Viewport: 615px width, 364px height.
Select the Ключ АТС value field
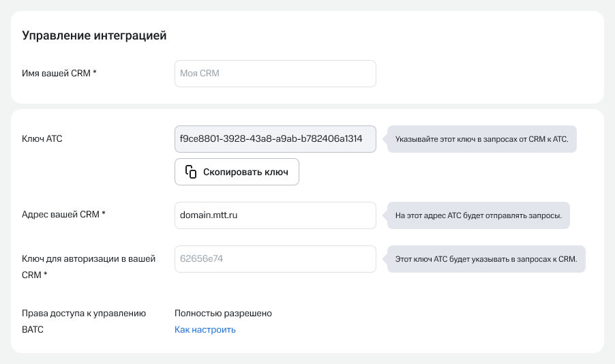275,138
